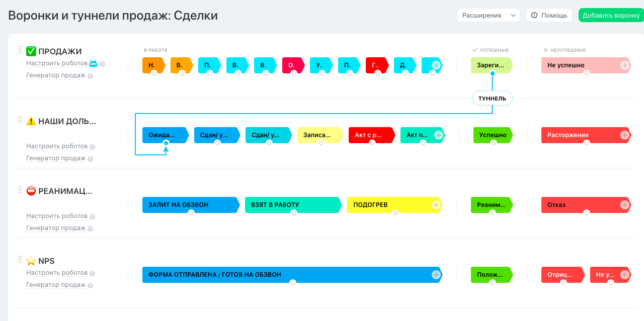
Task: Click blue tunnel endpoint under Ожида... stage
Action: click(x=166, y=143)
